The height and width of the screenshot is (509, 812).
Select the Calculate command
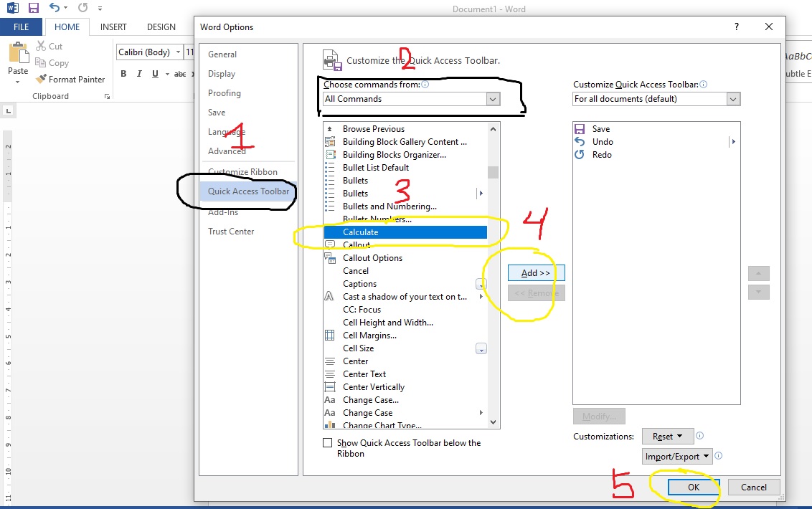405,232
